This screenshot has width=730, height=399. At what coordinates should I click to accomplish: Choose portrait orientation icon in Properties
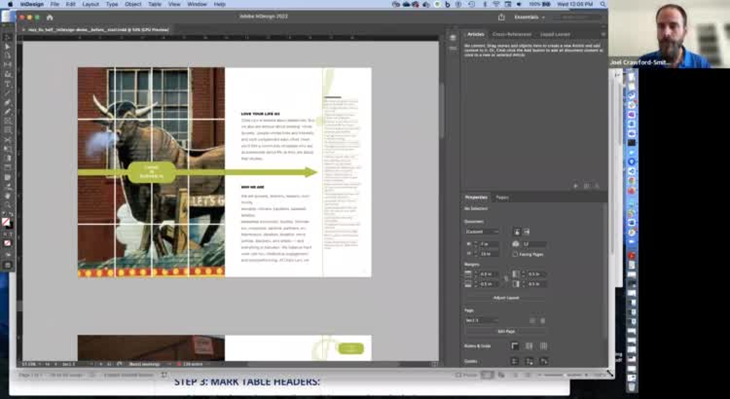pyautogui.click(x=517, y=231)
